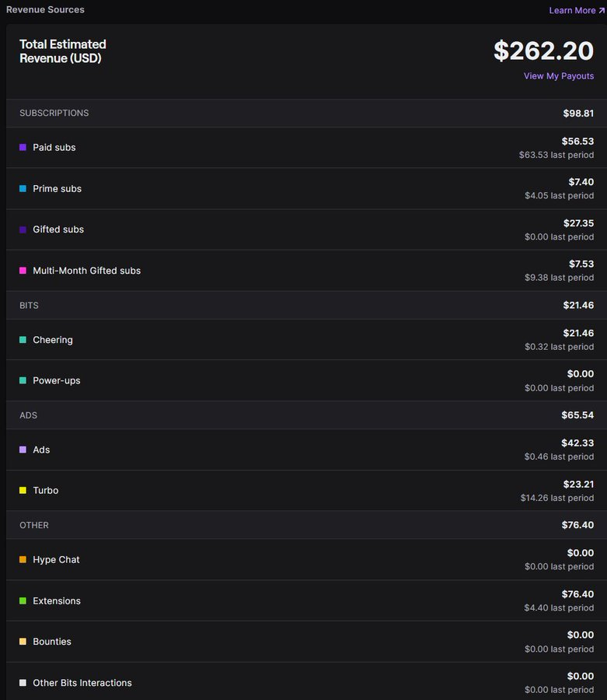Click the SUBSCRIPTIONS section header

[x=54, y=113]
